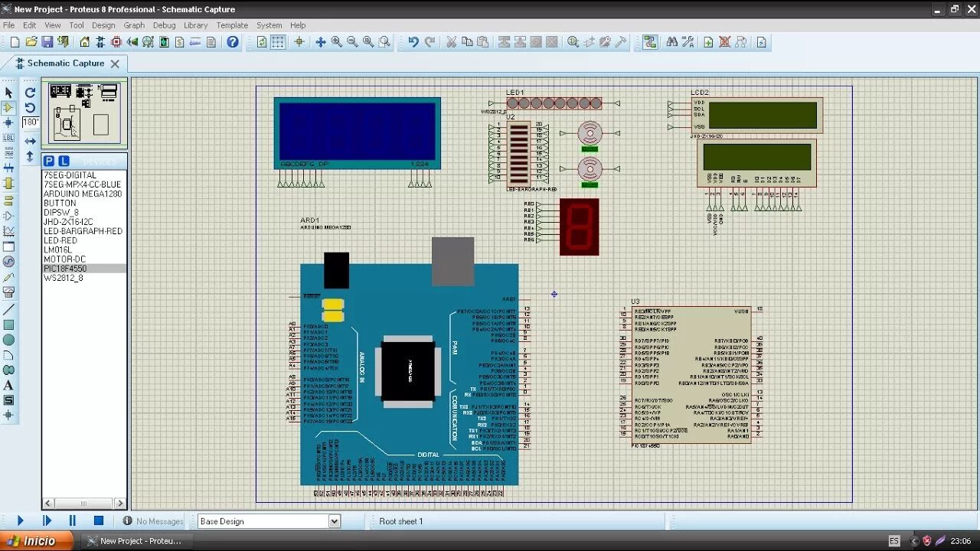The image size is (980, 551).
Task: Toggle the grid display toolbar button
Action: (278, 42)
